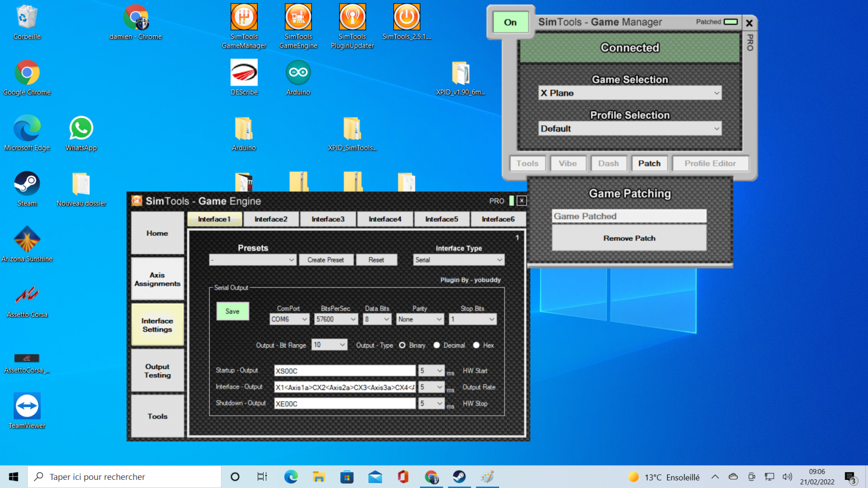Open Profile Editor tab in Game Manager
Viewport: 868px width, 488px height.
coord(710,163)
